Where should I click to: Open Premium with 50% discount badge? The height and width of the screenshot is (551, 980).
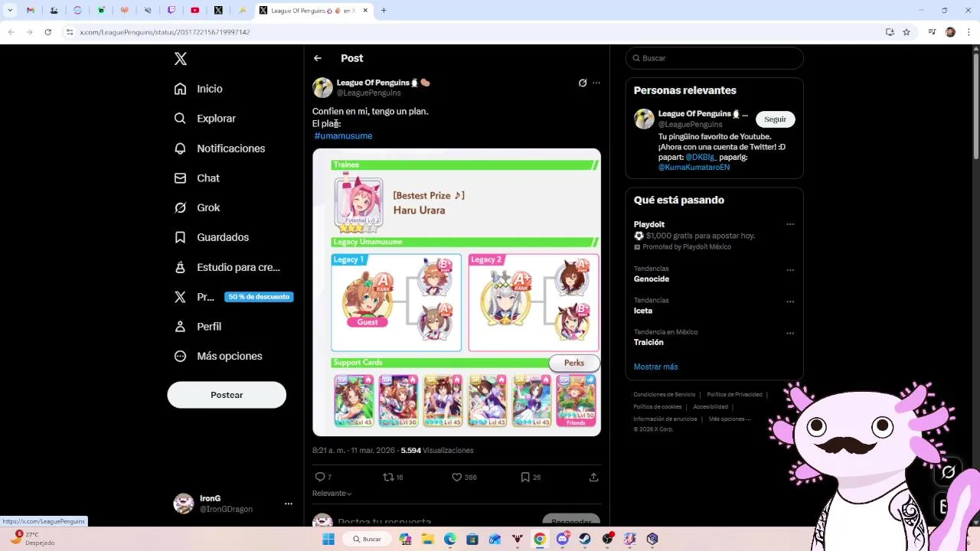[x=234, y=297]
